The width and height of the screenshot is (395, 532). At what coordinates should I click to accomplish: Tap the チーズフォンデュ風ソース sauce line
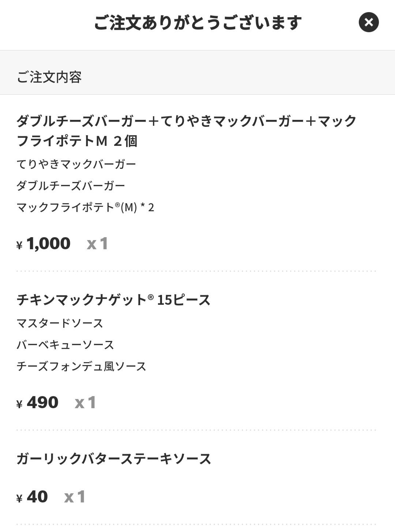pos(81,366)
